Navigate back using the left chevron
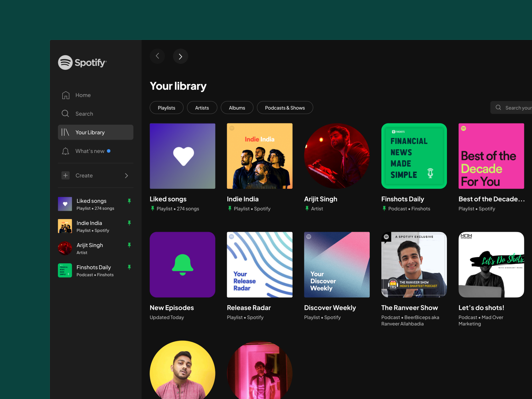 [157, 56]
